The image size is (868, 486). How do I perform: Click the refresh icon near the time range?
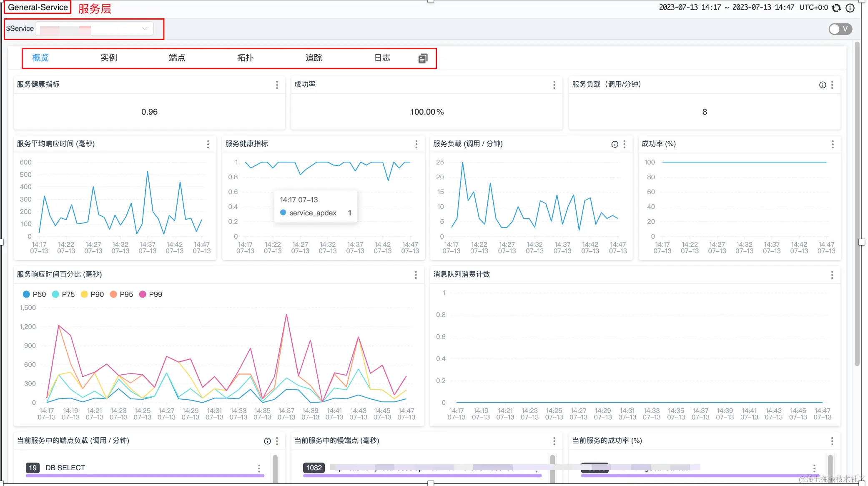[x=836, y=8]
